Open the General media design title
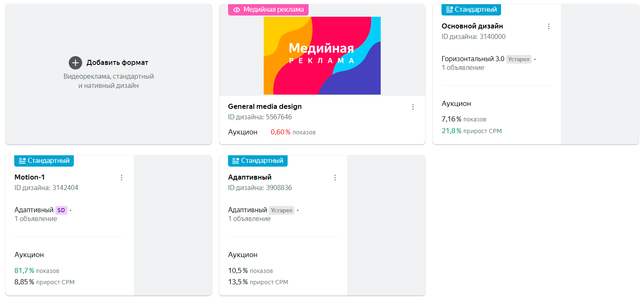The height and width of the screenshot is (301, 644). click(x=265, y=106)
